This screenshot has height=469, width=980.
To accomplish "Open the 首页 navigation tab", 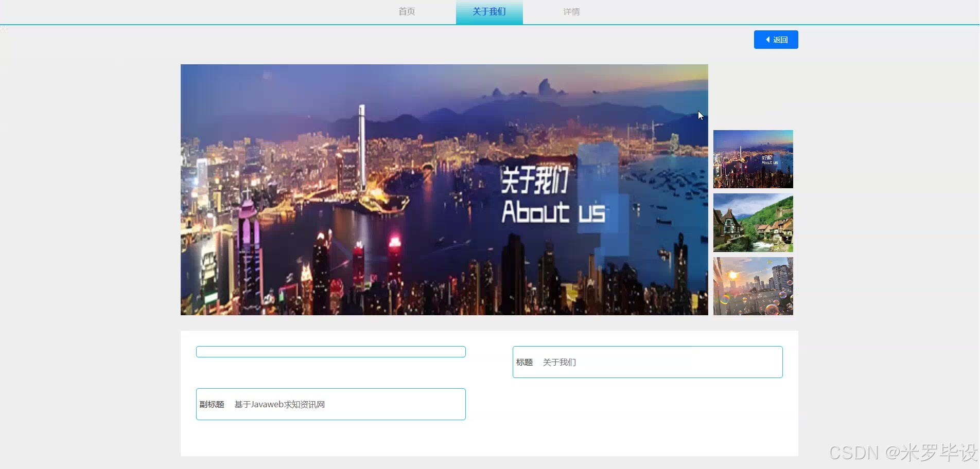I will coord(407,12).
